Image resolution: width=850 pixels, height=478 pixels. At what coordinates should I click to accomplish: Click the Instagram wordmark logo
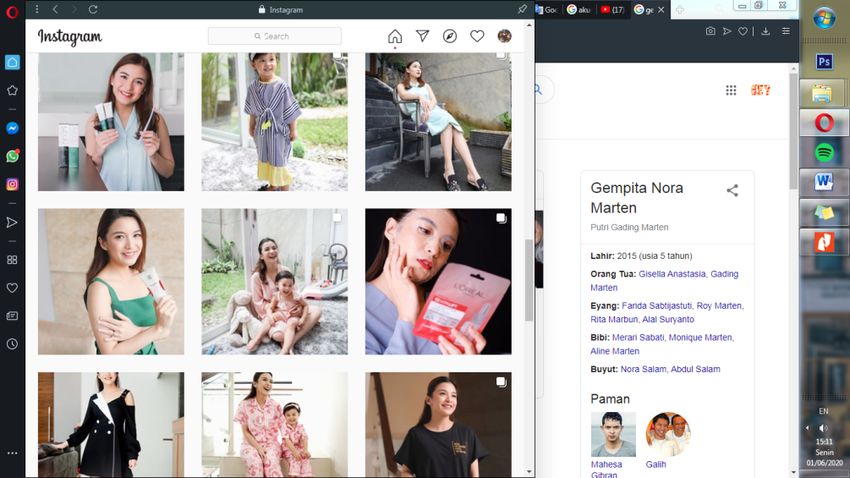pos(69,36)
